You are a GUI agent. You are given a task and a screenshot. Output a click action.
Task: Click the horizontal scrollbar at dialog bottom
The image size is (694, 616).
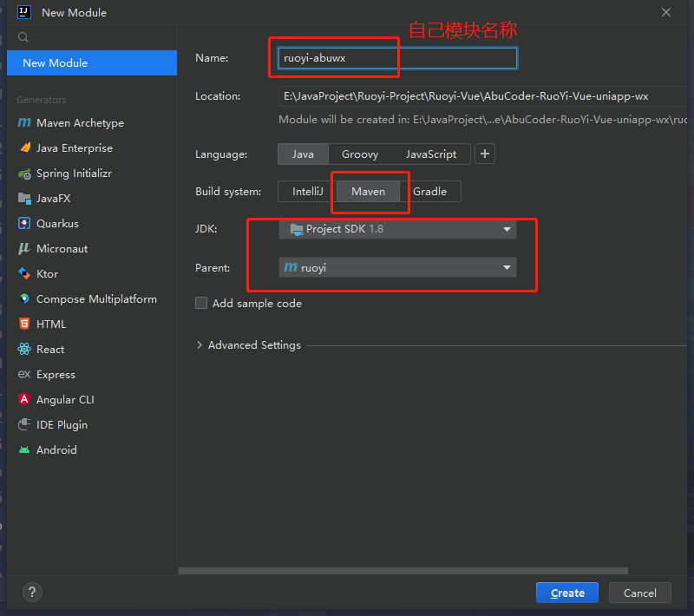403,571
